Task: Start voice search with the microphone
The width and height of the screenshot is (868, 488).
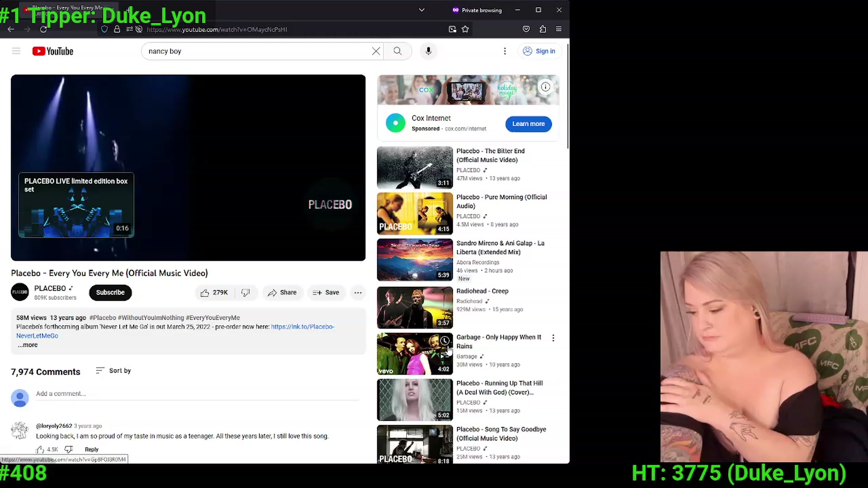Action: point(429,51)
